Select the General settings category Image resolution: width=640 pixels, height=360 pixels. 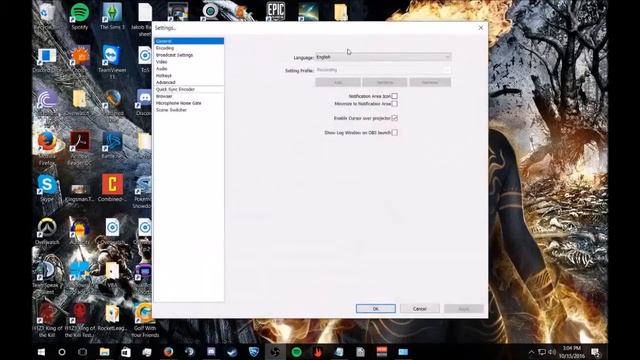tap(189, 41)
